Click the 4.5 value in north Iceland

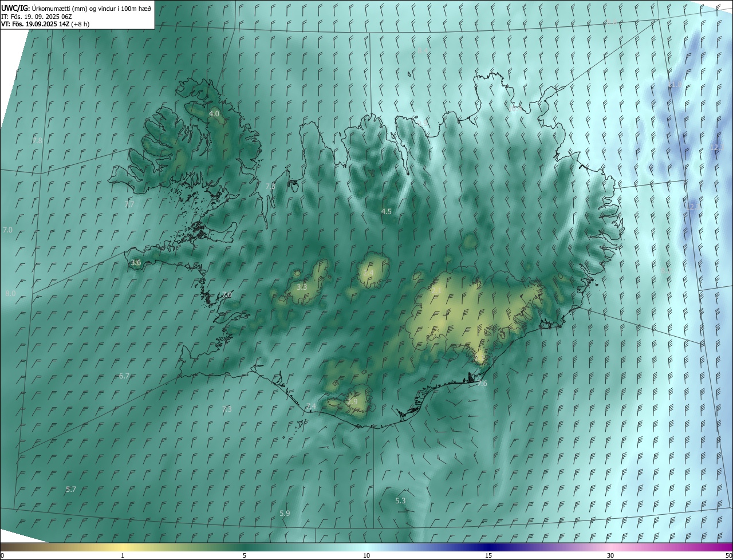[387, 212]
